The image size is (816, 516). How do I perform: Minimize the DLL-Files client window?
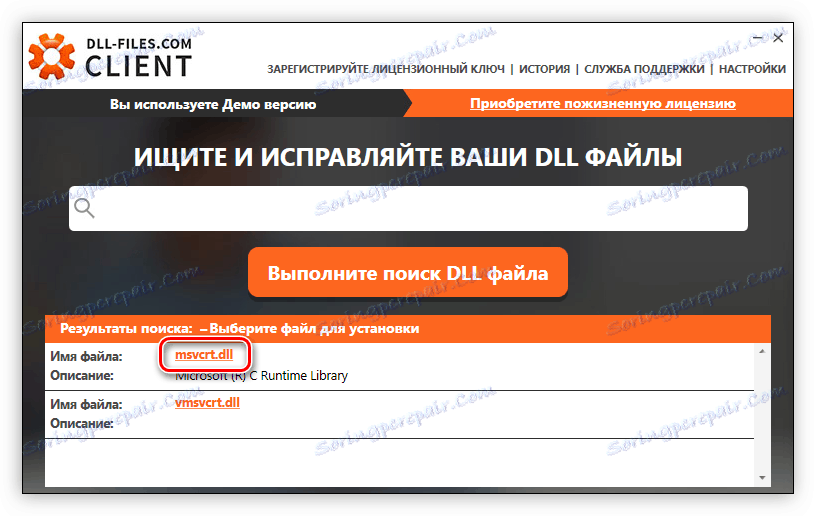pos(758,38)
